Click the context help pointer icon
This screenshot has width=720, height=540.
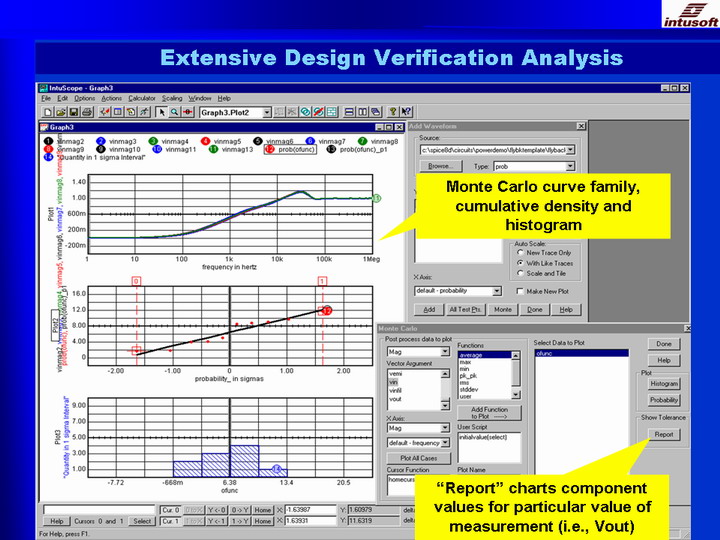[406, 112]
